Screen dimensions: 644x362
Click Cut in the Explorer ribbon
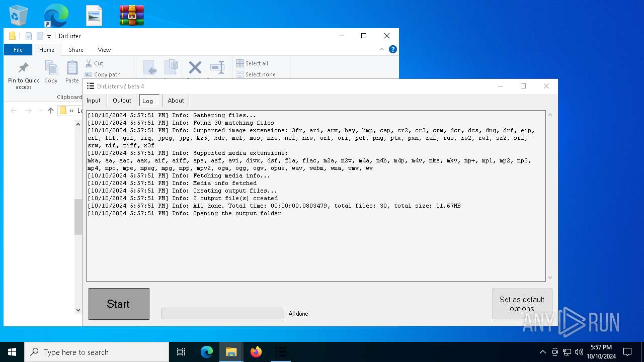(94, 63)
